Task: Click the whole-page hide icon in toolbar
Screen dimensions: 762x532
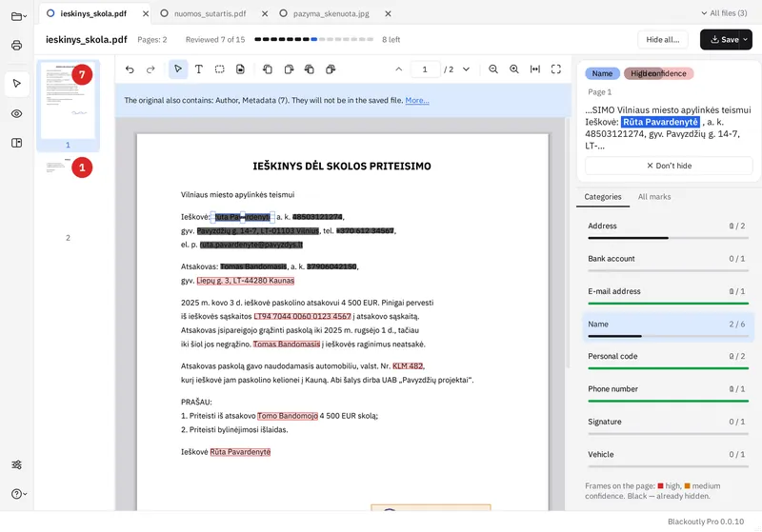Action: (240, 69)
